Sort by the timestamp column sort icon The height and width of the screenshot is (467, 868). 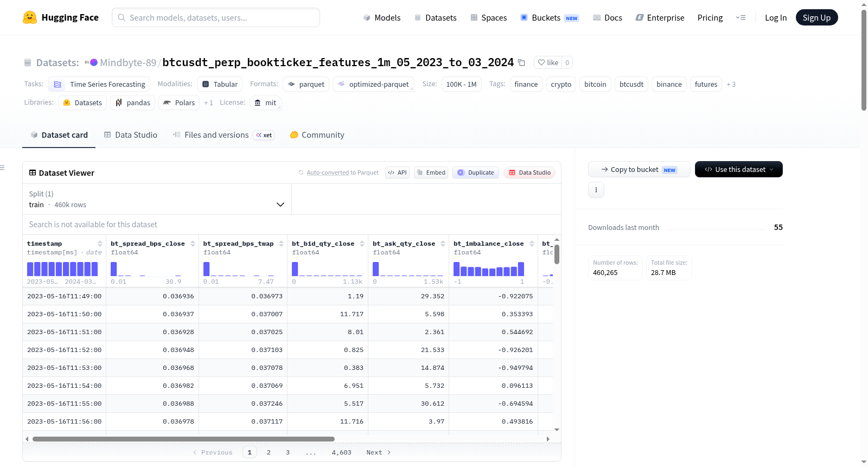coord(100,244)
